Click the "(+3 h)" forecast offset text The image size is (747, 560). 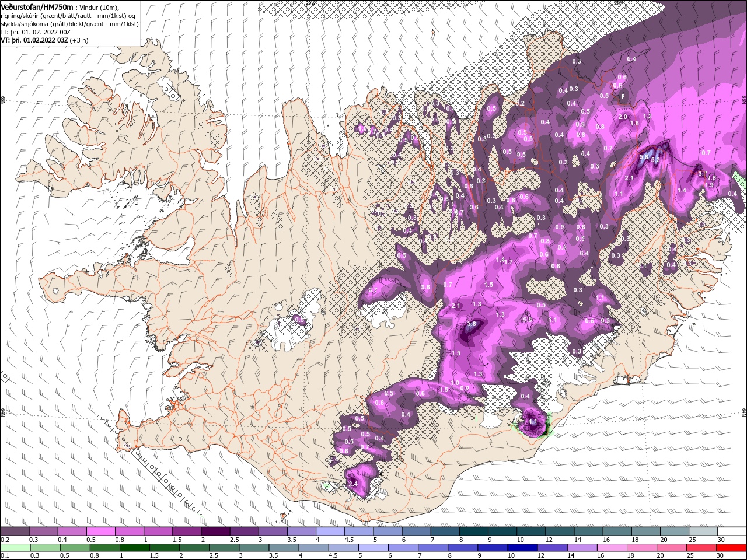pyautogui.click(x=79, y=40)
